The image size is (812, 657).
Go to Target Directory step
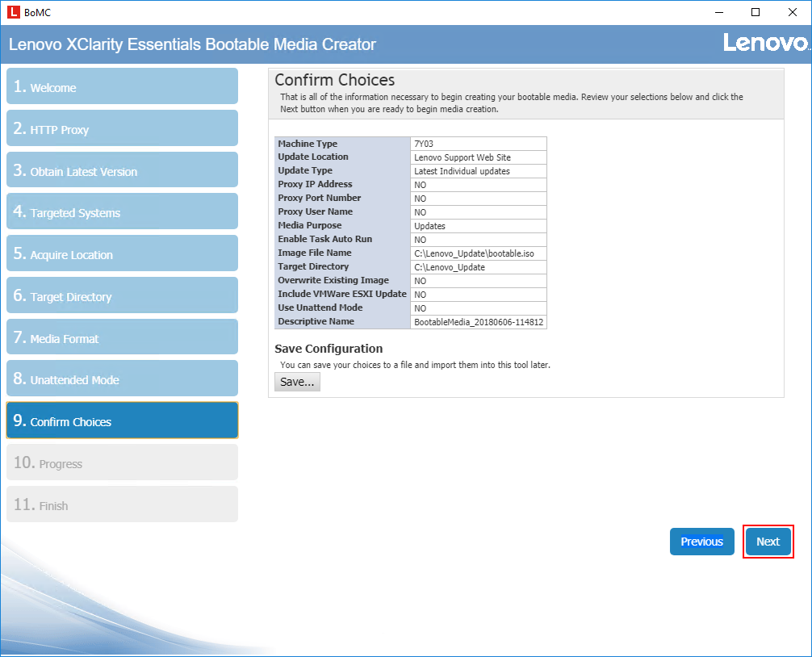122,295
